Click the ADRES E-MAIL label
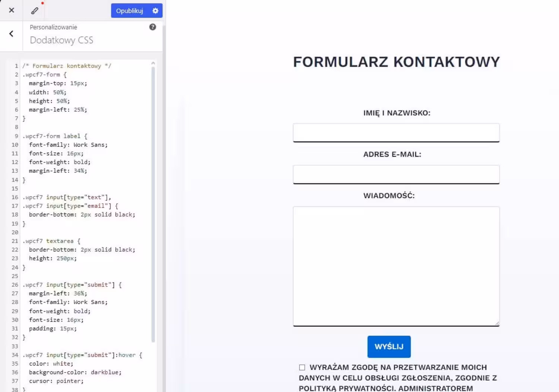 392,154
